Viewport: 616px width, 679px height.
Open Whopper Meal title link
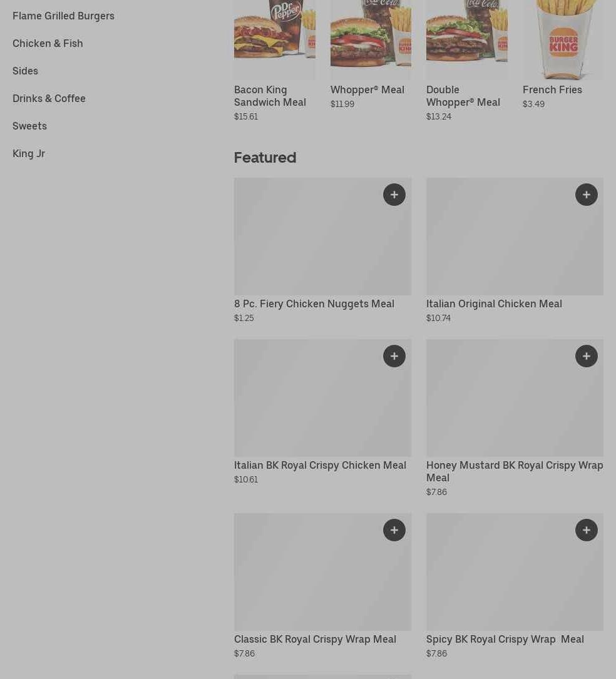click(x=367, y=89)
